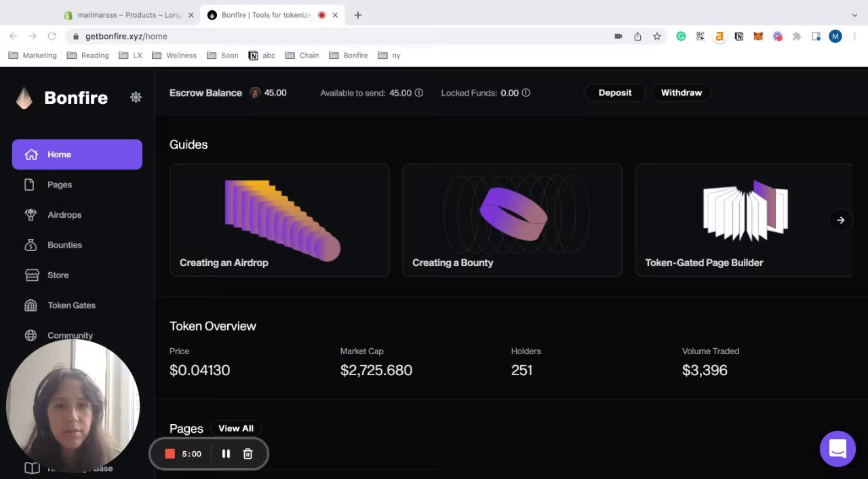Open the Token-Gated Page Builder guide
The height and width of the screenshot is (479, 868).
click(x=744, y=220)
